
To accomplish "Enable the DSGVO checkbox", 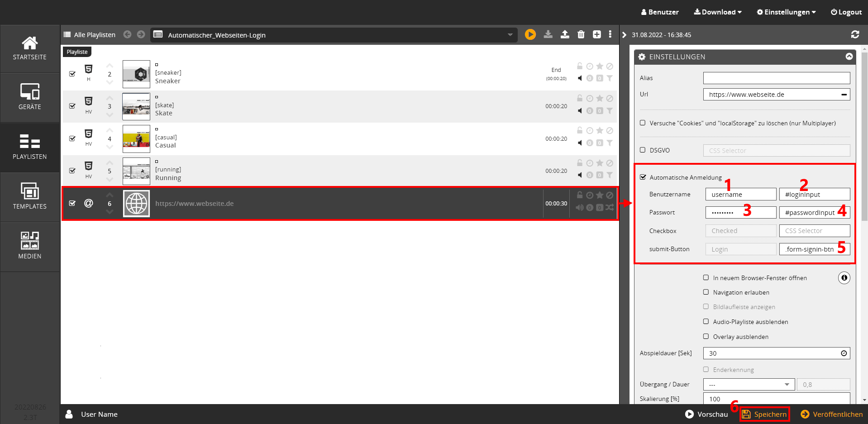I will [x=643, y=150].
